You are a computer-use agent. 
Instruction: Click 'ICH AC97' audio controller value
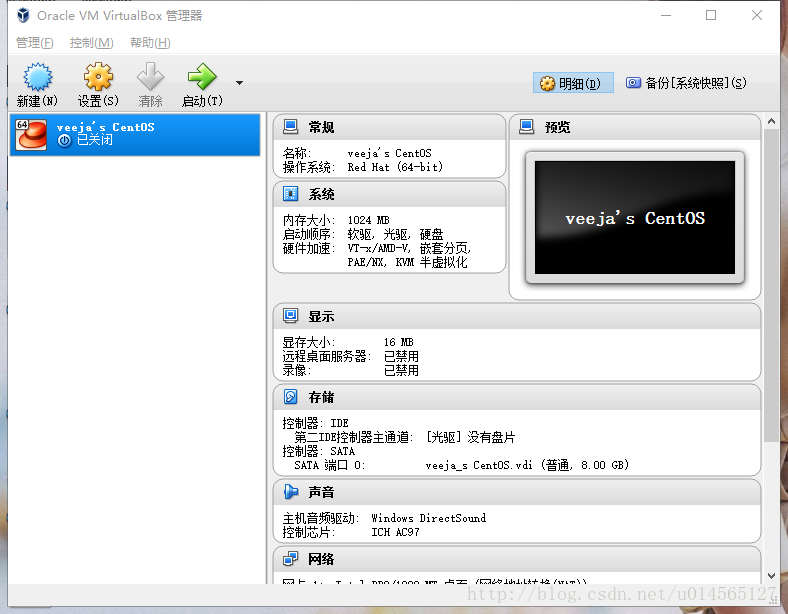pos(395,532)
